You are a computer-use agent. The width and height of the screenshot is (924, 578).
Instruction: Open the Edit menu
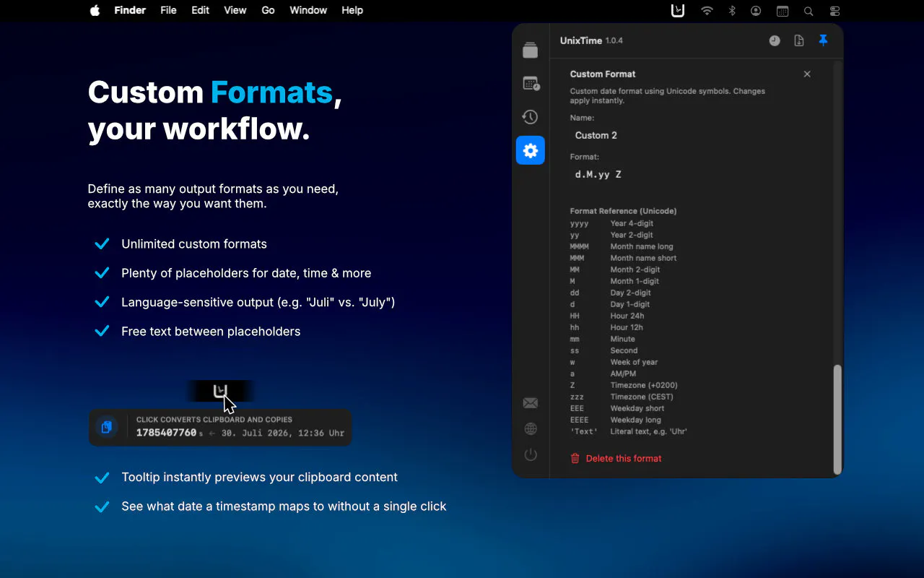pos(200,10)
